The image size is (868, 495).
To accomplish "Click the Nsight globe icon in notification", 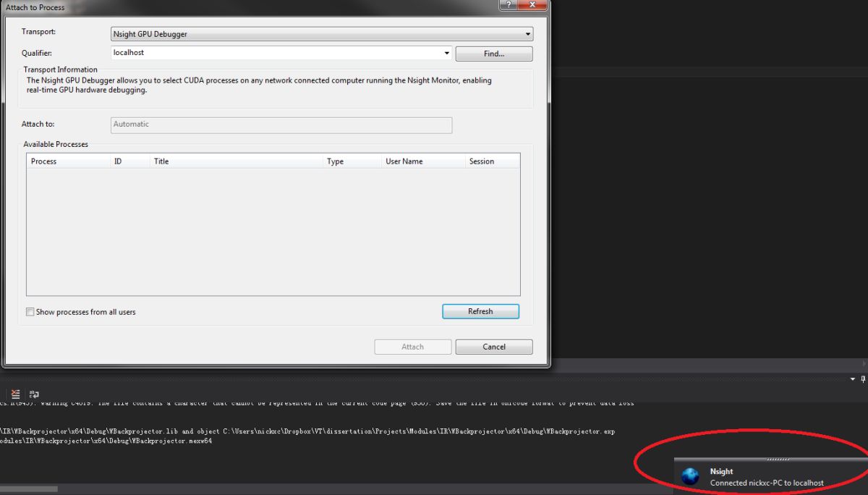I will [690, 476].
